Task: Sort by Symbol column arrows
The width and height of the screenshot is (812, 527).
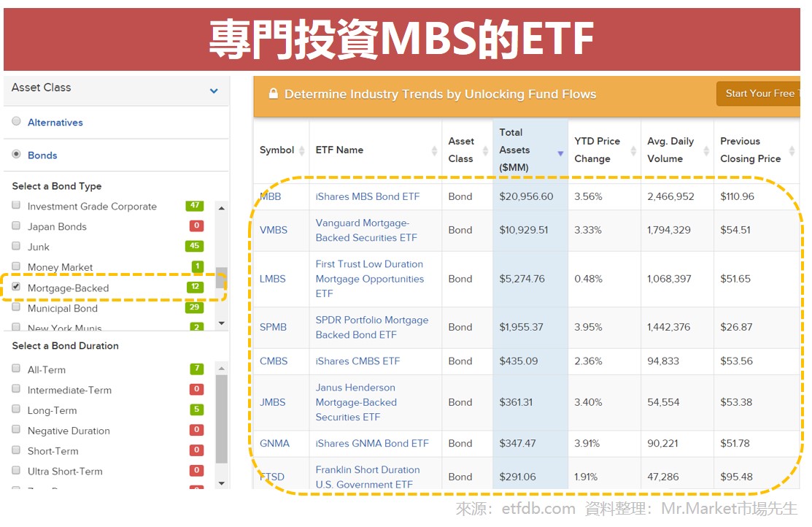Action: [301, 150]
